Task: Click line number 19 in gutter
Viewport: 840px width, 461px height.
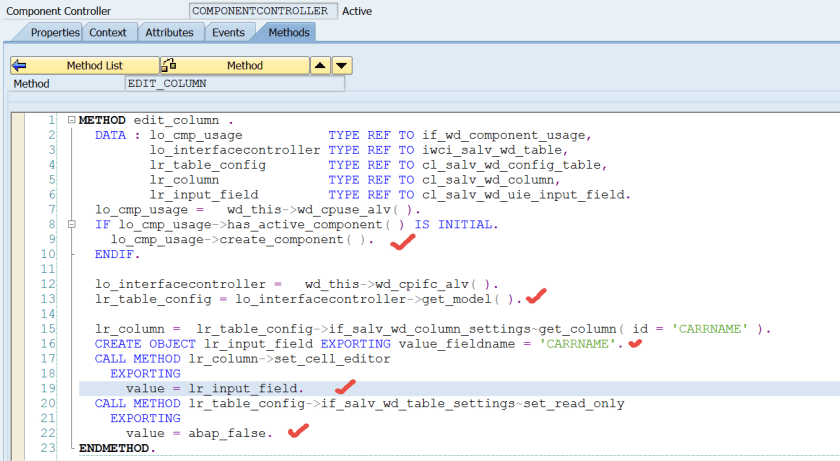Action: click(48, 388)
